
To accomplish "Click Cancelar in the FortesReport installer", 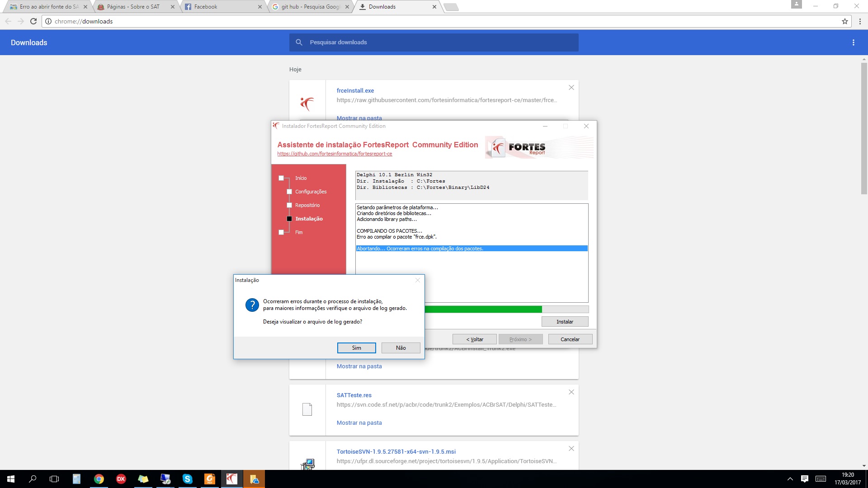I will tap(570, 339).
